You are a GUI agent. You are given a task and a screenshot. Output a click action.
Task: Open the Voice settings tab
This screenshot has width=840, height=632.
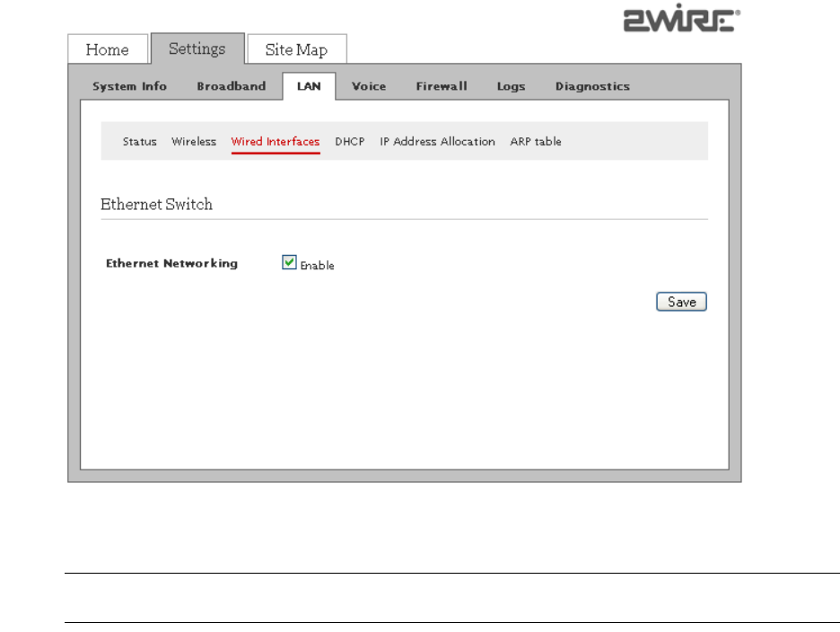pos(369,86)
